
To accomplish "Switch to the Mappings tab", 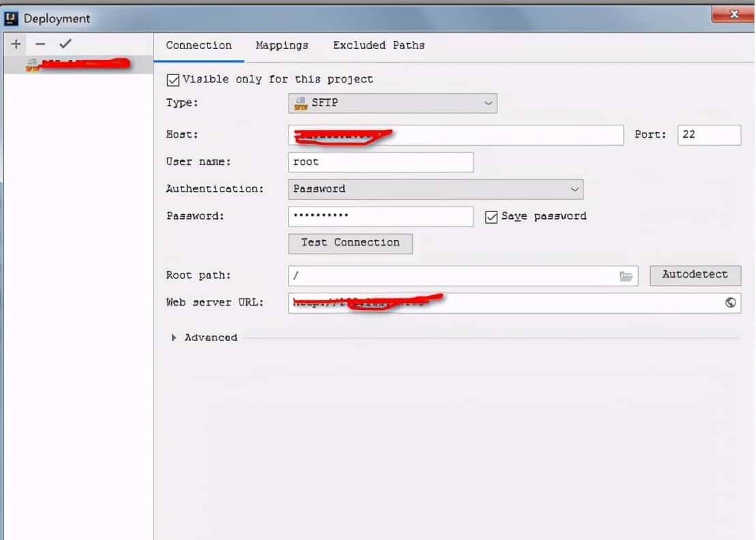I will click(x=282, y=46).
